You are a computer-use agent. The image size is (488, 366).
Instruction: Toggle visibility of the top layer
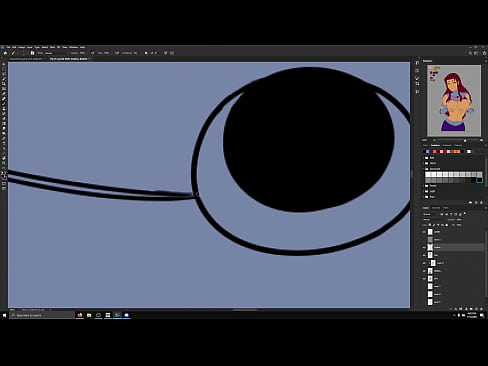tap(424, 232)
